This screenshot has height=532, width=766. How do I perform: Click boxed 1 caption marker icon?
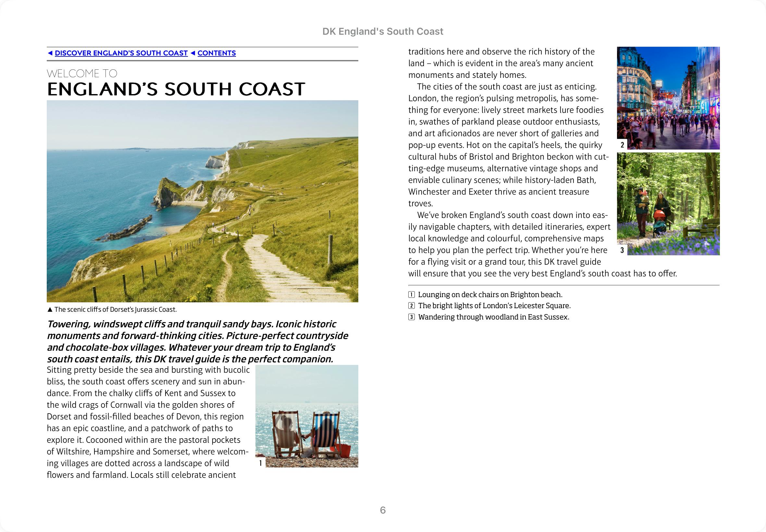[412, 295]
